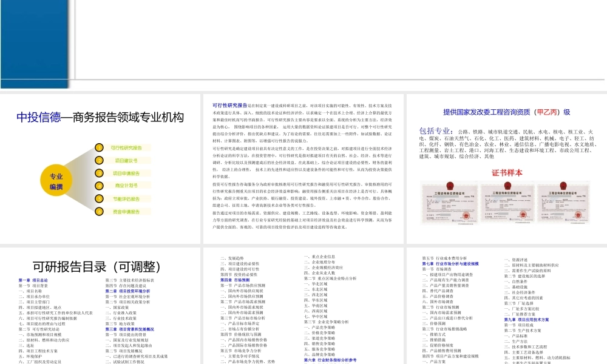Viewport: 607px width, 364px height.
Task: Click the 第二节 建设地区的选择 entry
Action: (x=524, y=276)
